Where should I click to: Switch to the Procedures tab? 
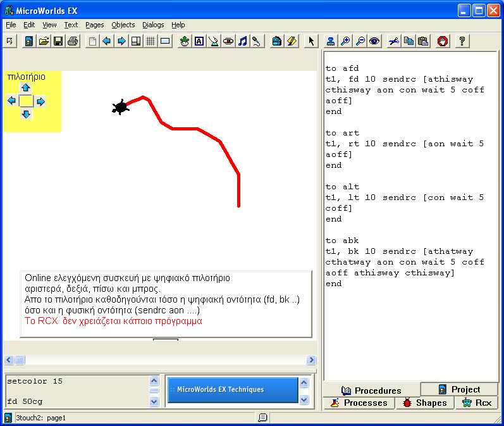(371, 391)
